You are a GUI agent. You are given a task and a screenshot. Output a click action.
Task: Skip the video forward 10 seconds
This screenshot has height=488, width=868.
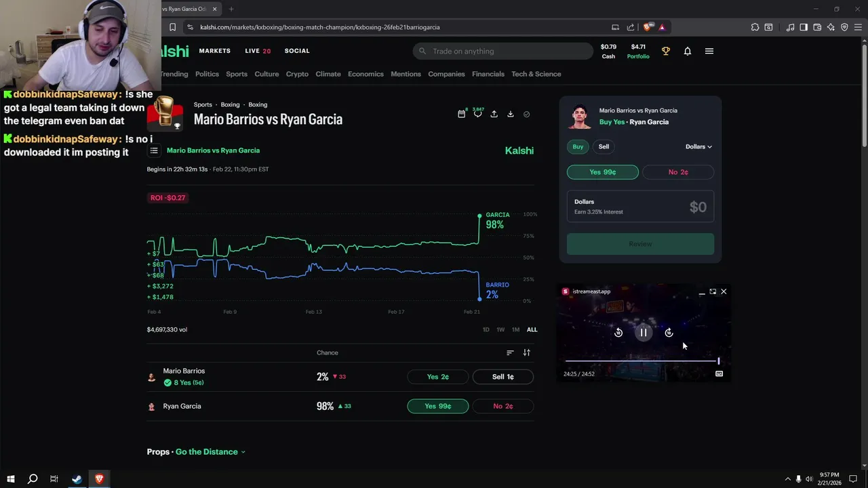click(x=669, y=332)
